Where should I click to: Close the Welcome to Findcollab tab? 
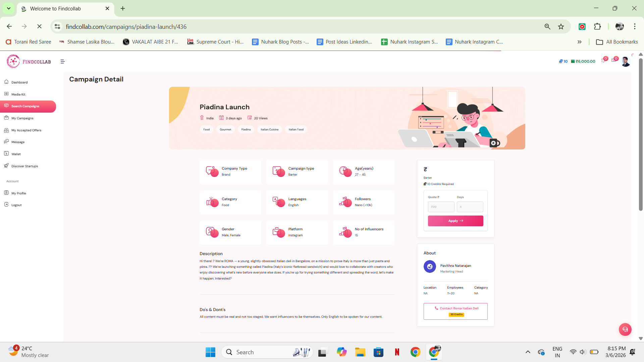[x=107, y=8]
